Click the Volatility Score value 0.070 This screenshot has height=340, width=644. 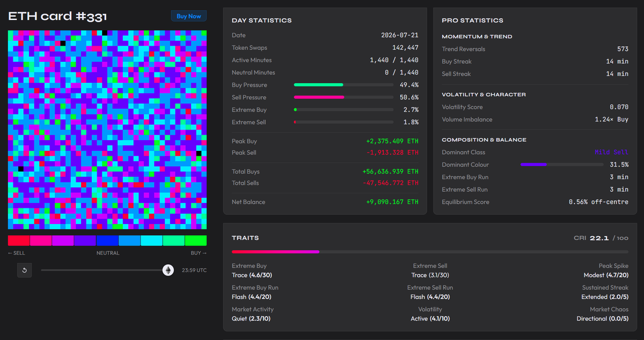point(619,107)
